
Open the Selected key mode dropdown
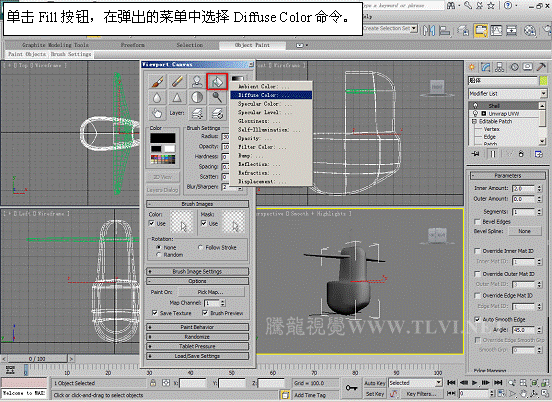tap(415, 383)
